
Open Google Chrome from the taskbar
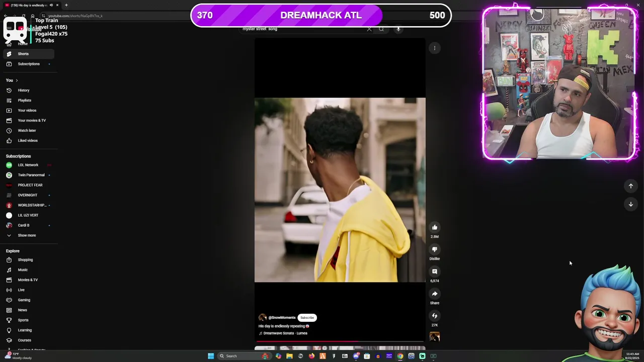[400, 356]
